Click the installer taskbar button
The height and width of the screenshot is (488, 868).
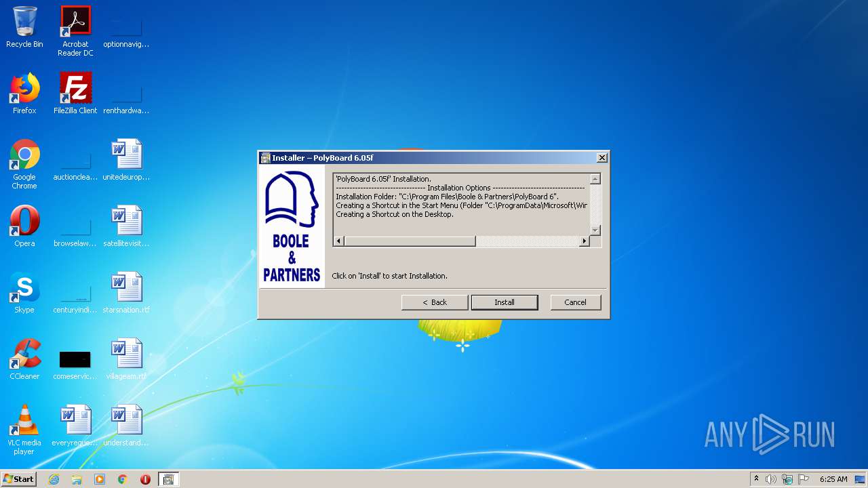168,479
